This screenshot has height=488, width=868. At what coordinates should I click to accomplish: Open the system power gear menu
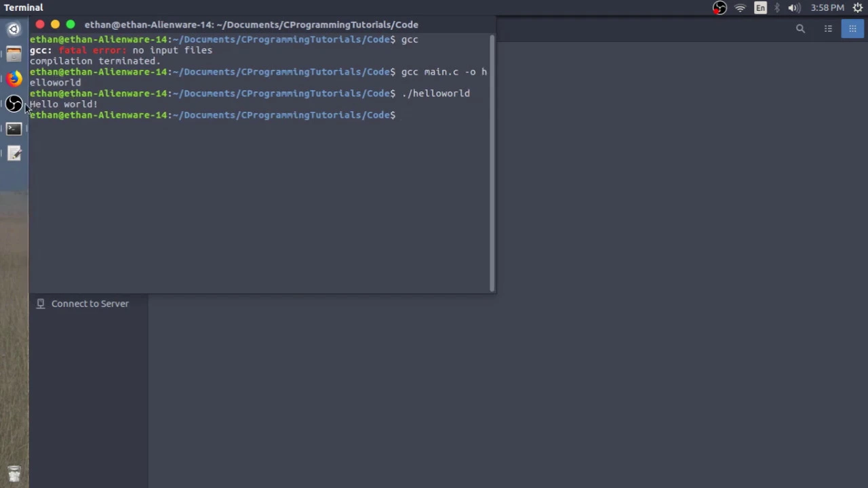pyautogui.click(x=858, y=8)
